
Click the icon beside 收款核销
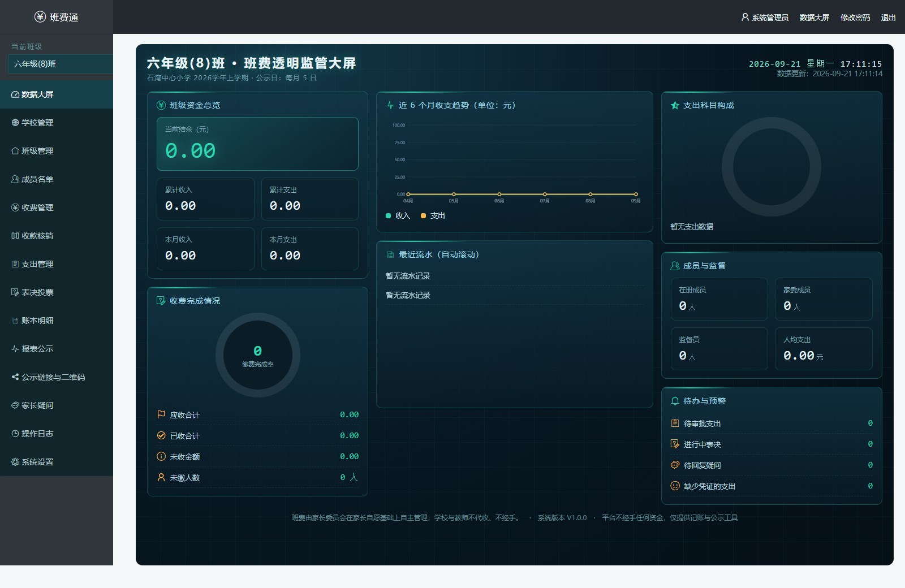coord(15,236)
